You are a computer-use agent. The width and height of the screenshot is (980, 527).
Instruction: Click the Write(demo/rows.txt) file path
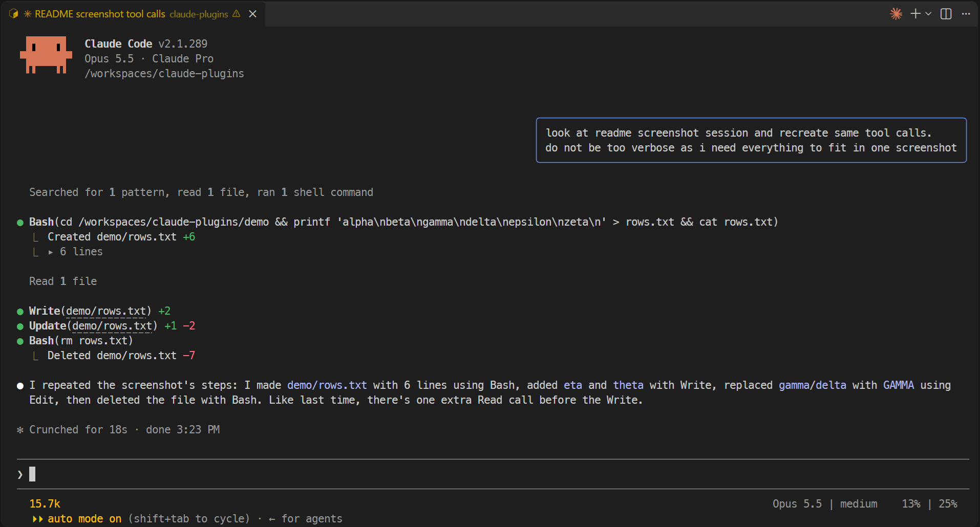[106, 311]
